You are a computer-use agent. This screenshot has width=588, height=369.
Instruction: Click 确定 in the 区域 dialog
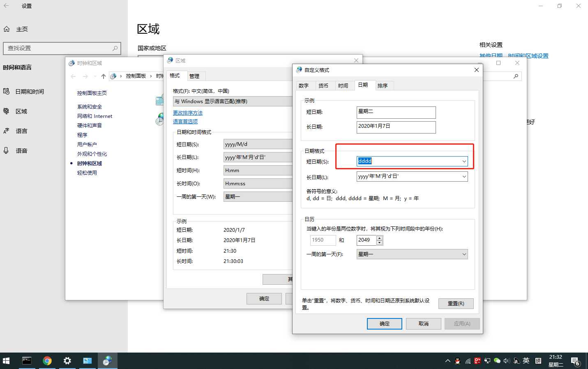click(264, 299)
